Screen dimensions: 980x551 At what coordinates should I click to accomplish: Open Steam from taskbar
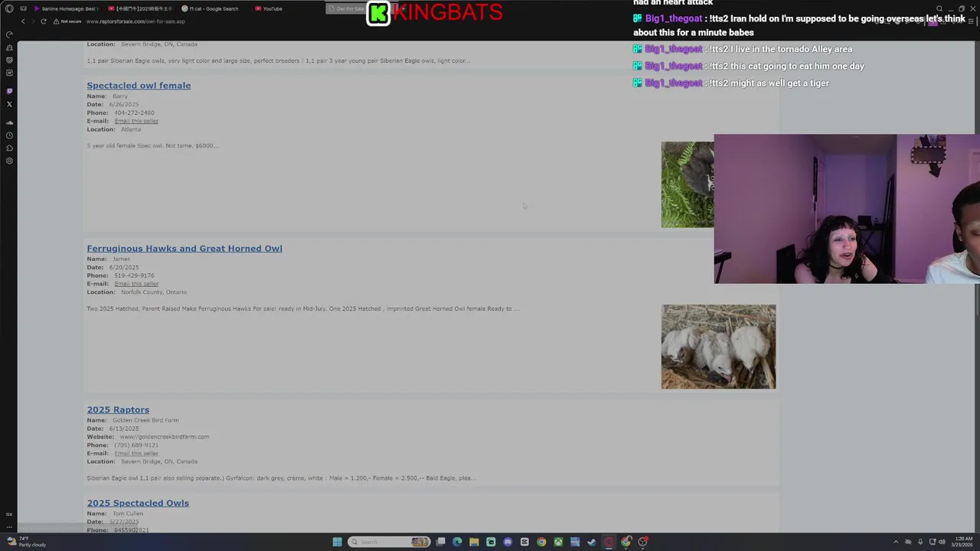[x=592, y=542]
